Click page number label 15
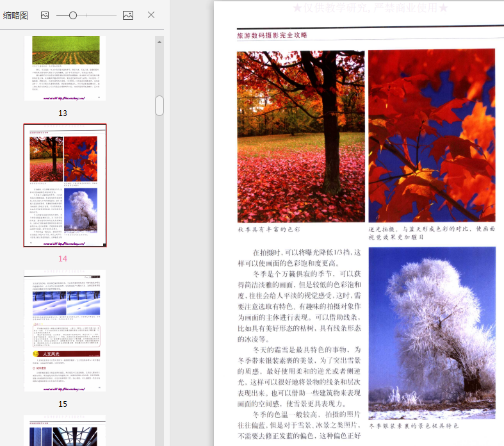 click(x=63, y=404)
